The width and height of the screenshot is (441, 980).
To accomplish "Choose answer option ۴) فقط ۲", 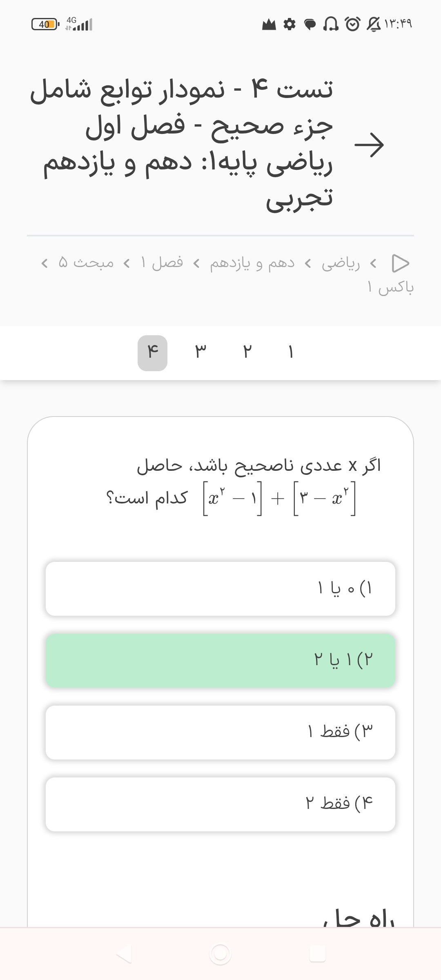I will coord(220,804).
